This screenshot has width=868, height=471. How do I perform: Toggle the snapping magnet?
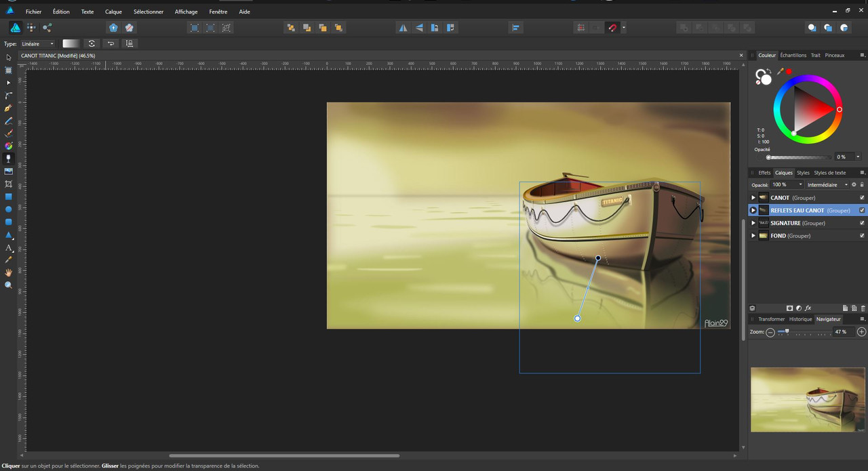coord(612,28)
